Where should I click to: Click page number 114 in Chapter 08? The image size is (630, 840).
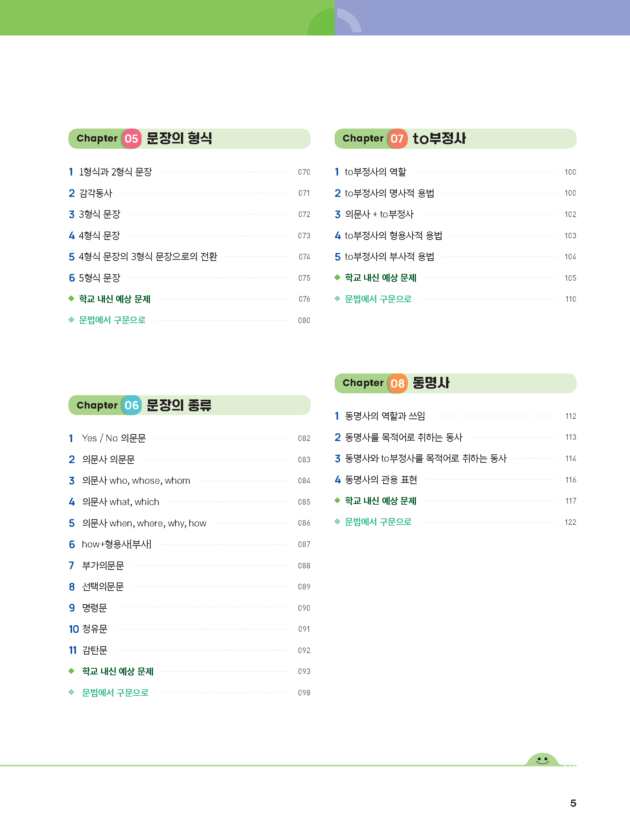570,459
